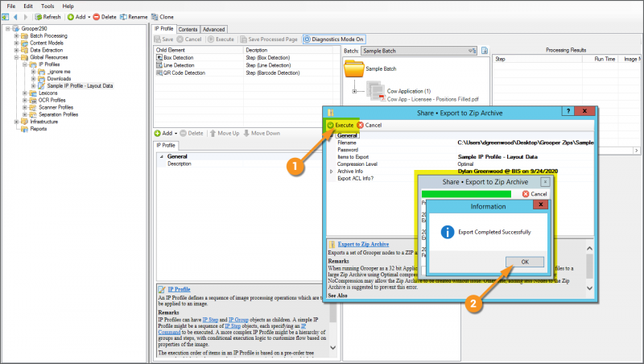This screenshot has width=644, height=364.
Task: Collapse the Global Resources node
Action: [16, 57]
